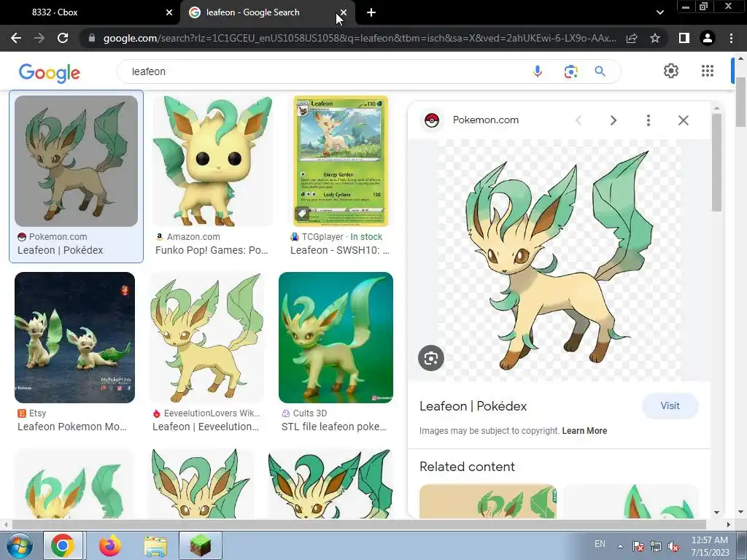Viewport: 747px width, 560px height.
Task: Open the Chrome three-dot menu
Action: pos(731,38)
